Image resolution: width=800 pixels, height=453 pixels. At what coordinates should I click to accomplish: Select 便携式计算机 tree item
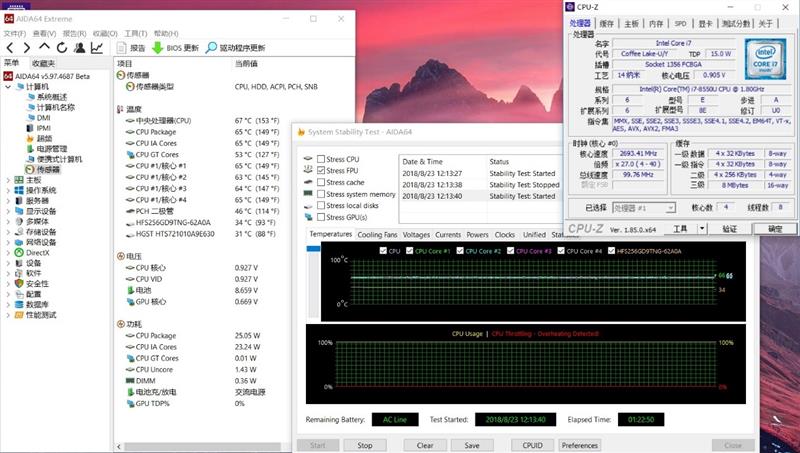point(59,159)
